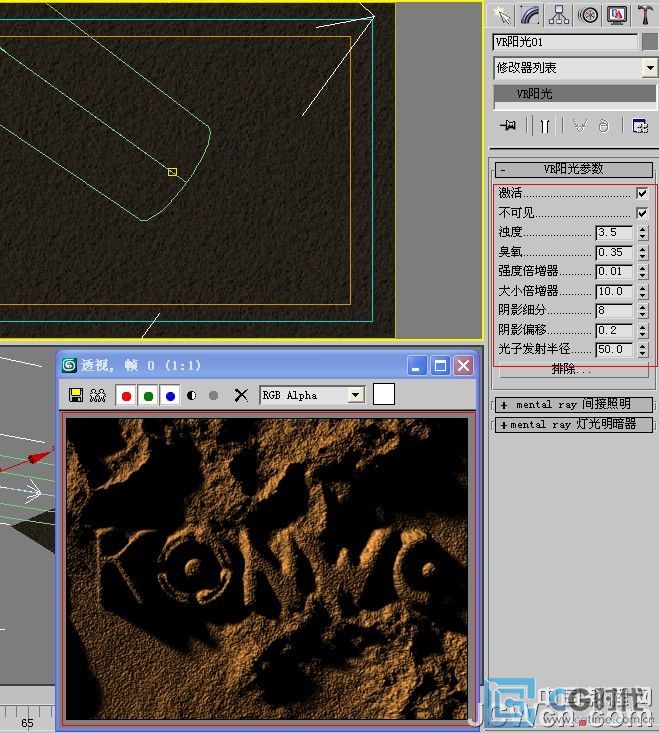Viewport: 659px width, 733px height.
Task: Click the 大小倍增器 spinner arrows
Action: 643,291
